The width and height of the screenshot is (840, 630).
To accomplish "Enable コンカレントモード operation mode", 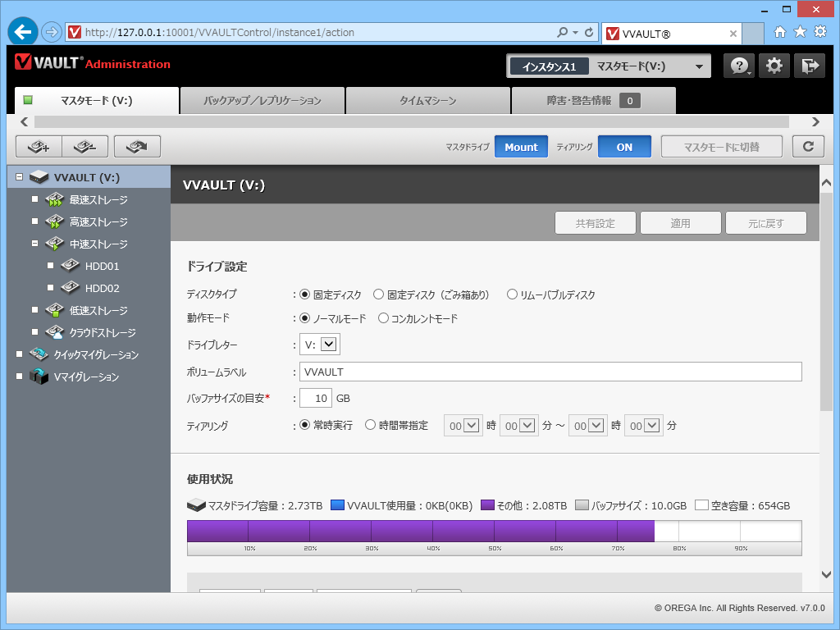I will click(382, 318).
